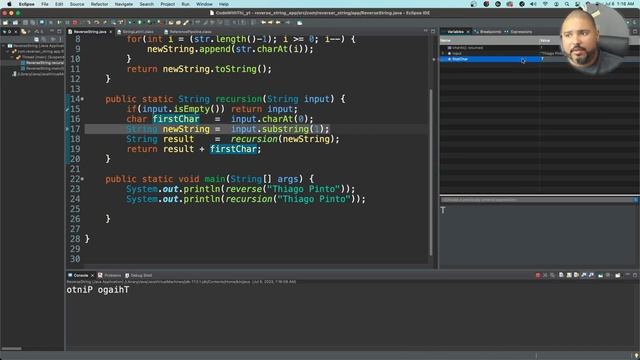Select the Console tab
The height and width of the screenshot is (360, 640).
(x=80, y=276)
